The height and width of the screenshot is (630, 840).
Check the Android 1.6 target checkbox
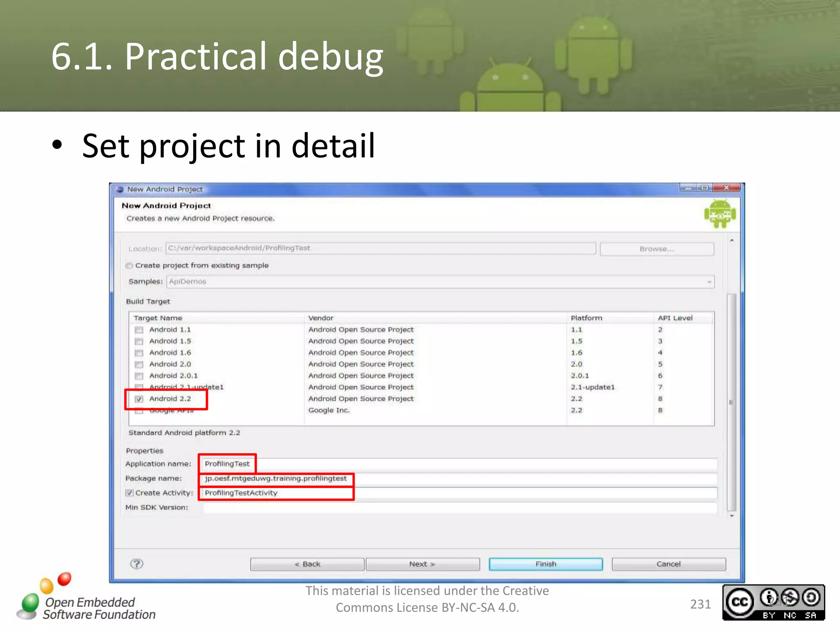(x=139, y=353)
